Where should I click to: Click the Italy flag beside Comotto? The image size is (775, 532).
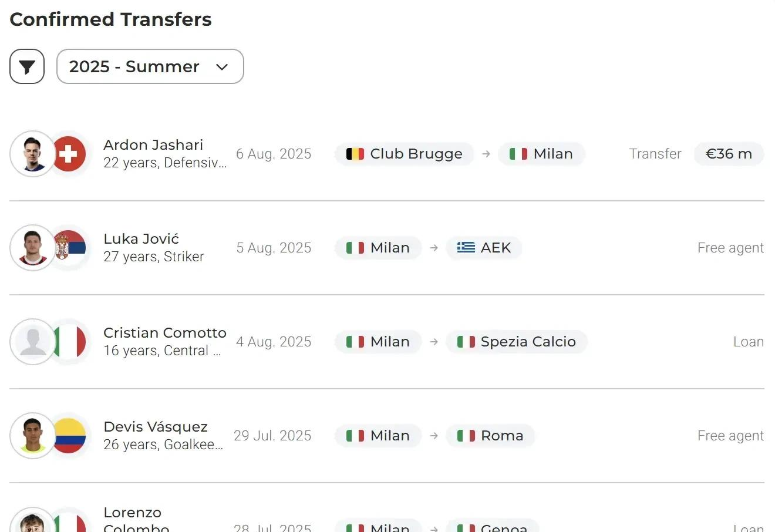click(69, 342)
